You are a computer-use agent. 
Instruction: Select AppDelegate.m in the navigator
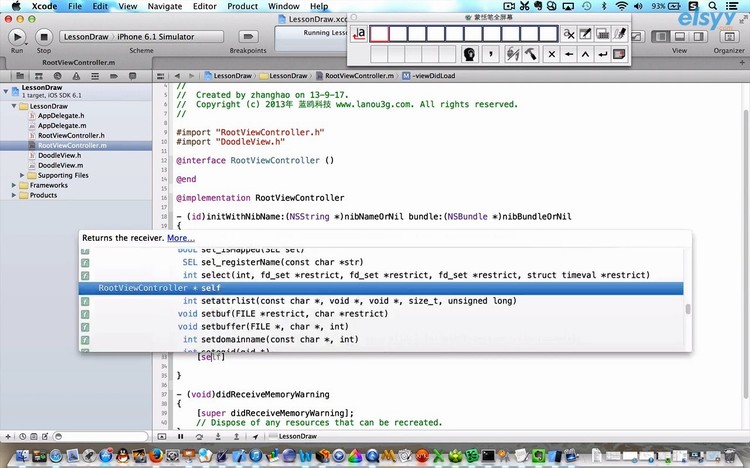click(62, 125)
